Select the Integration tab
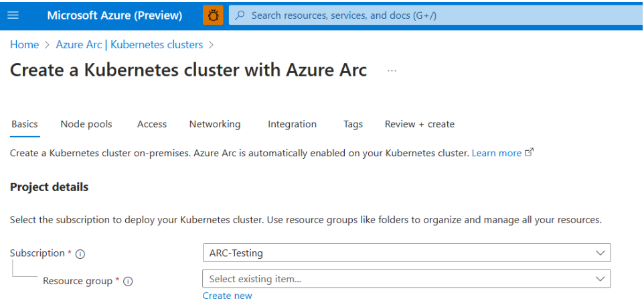This screenshot has height=303, width=644. click(x=292, y=124)
